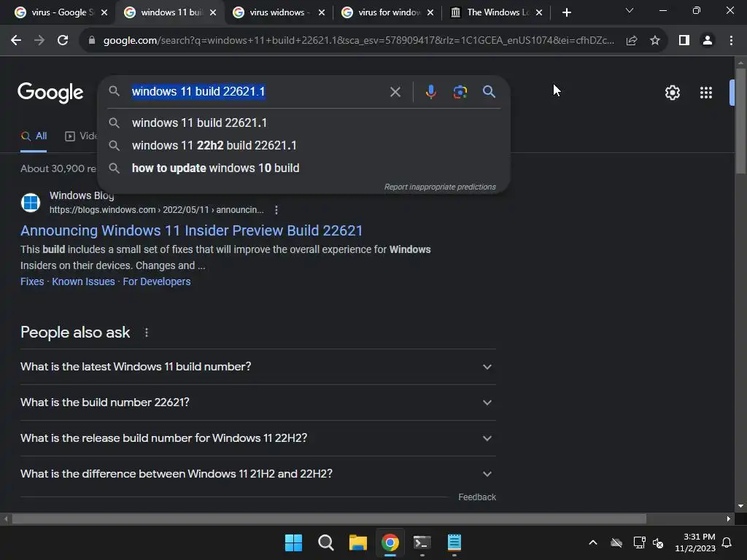Click the scroll-down arrow of vertical scrollbar
The width and height of the screenshot is (747, 560).
click(x=740, y=507)
